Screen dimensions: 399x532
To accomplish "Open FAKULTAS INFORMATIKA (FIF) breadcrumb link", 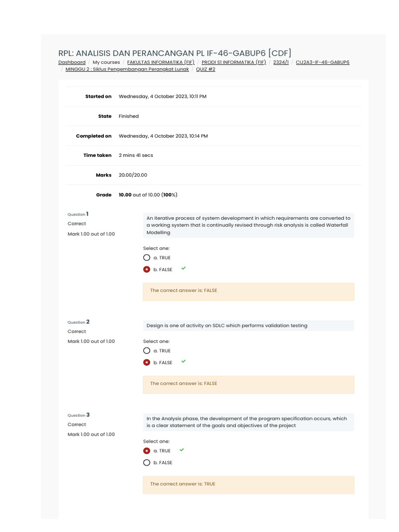I will coord(160,62).
